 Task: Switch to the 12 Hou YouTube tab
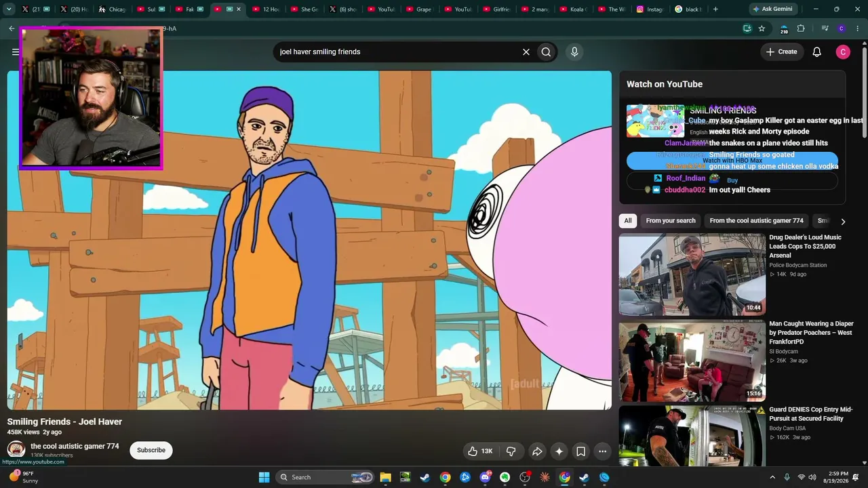(x=264, y=9)
